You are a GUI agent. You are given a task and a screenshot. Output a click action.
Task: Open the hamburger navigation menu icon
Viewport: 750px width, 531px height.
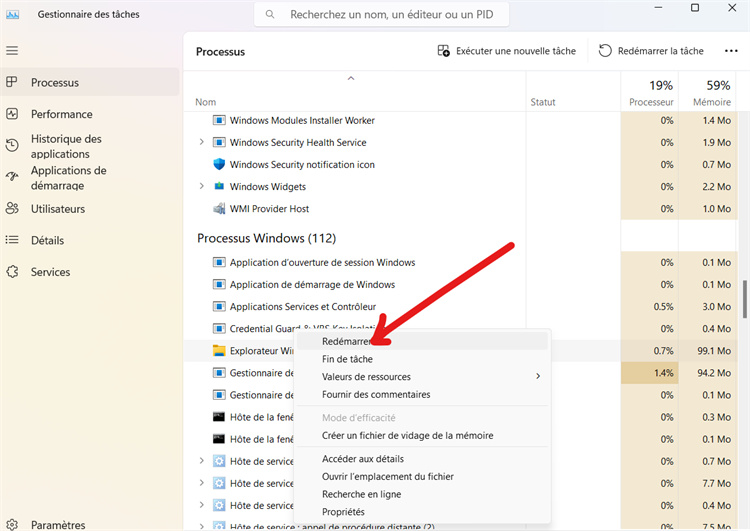pyautogui.click(x=12, y=50)
